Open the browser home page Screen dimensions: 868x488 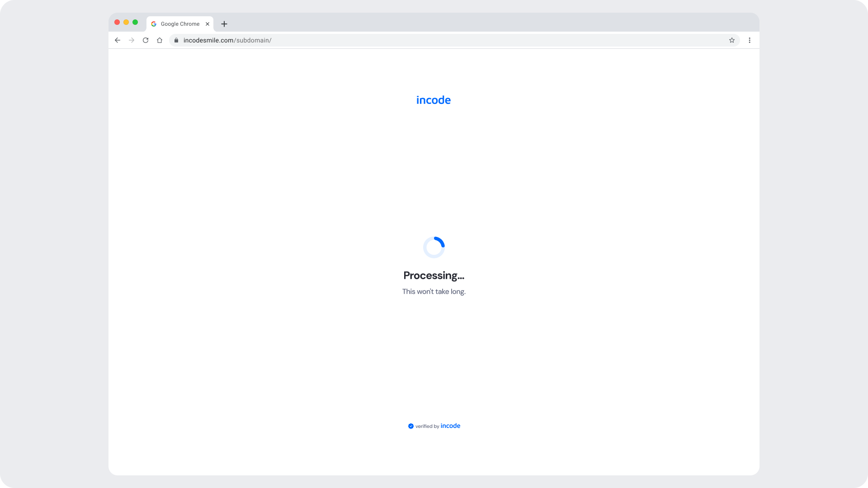coord(160,40)
